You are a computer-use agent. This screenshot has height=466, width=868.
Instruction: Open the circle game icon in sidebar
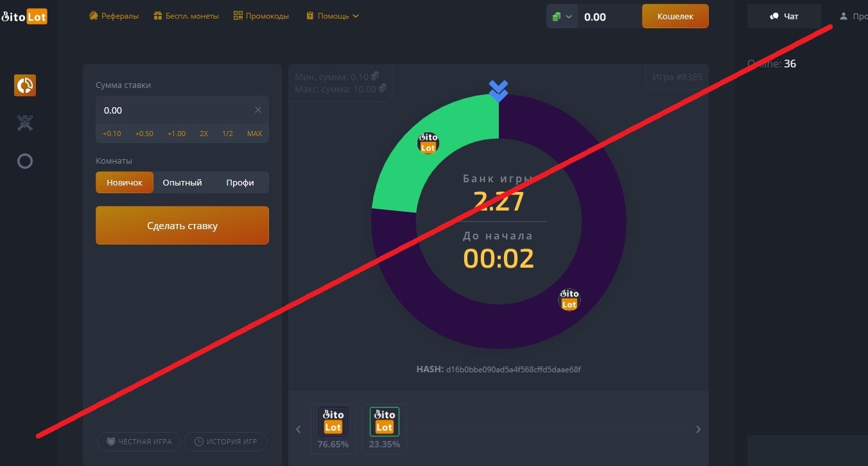pyautogui.click(x=25, y=160)
